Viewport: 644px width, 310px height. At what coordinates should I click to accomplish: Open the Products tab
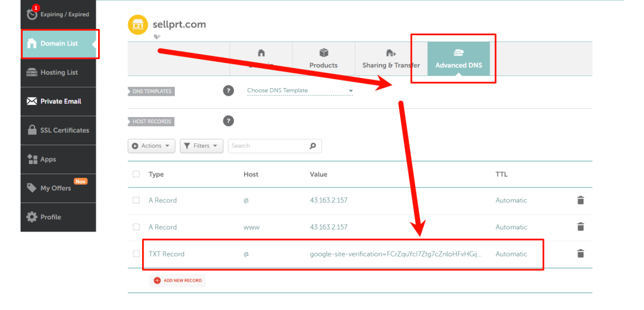323,59
